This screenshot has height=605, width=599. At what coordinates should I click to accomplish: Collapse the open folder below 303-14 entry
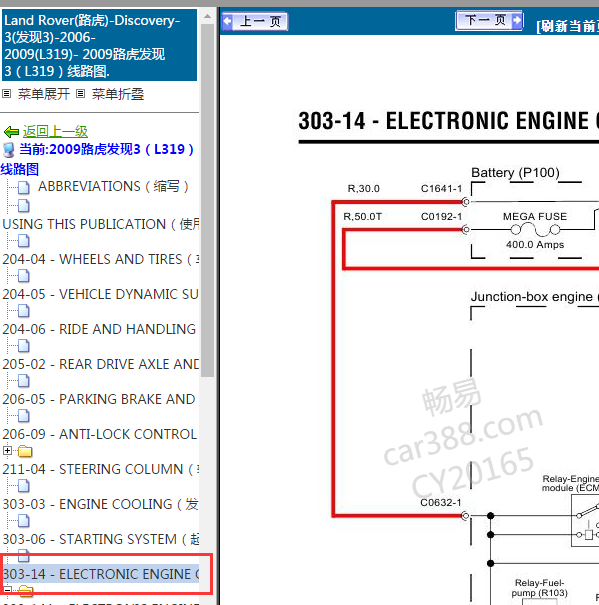tap(7, 590)
